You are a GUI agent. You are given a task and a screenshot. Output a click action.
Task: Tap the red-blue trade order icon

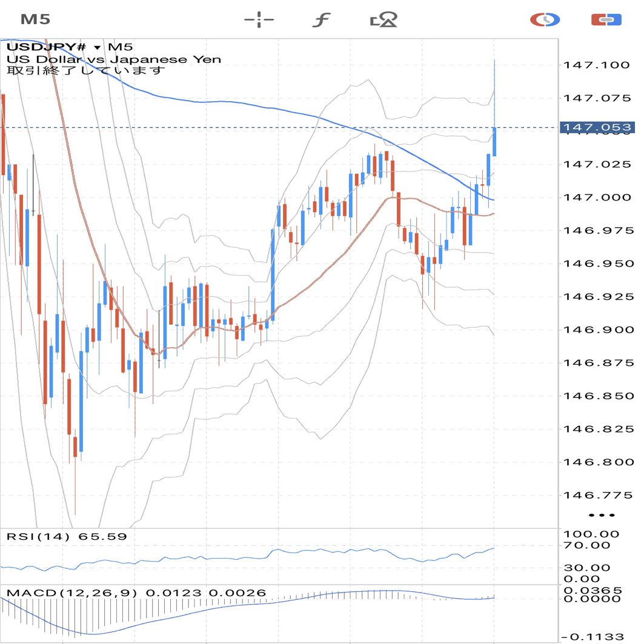pyautogui.click(x=606, y=19)
